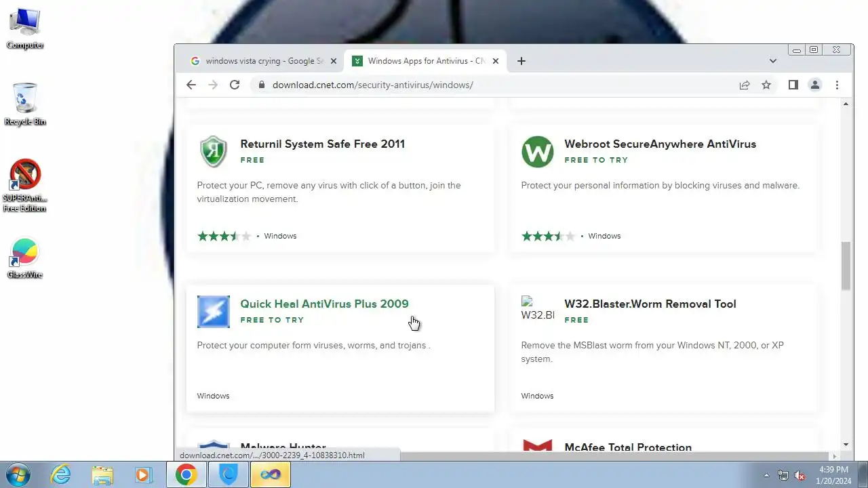Click the network tray icon

pyautogui.click(x=783, y=476)
